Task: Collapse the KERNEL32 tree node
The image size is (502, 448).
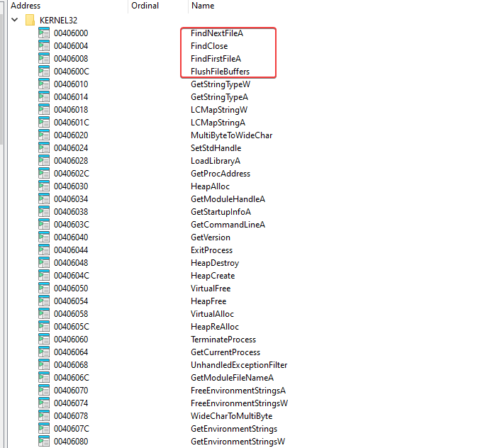Action: pos(14,20)
